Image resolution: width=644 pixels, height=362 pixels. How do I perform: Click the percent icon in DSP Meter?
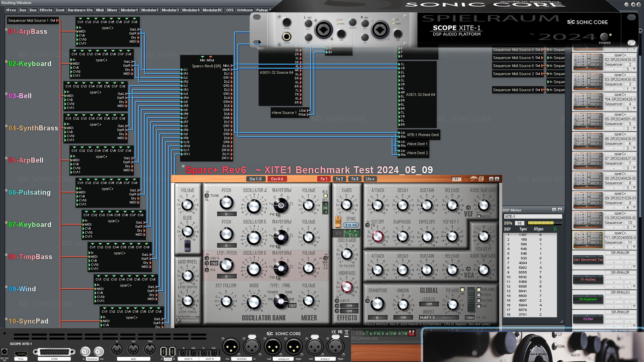(x=555, y=229)
